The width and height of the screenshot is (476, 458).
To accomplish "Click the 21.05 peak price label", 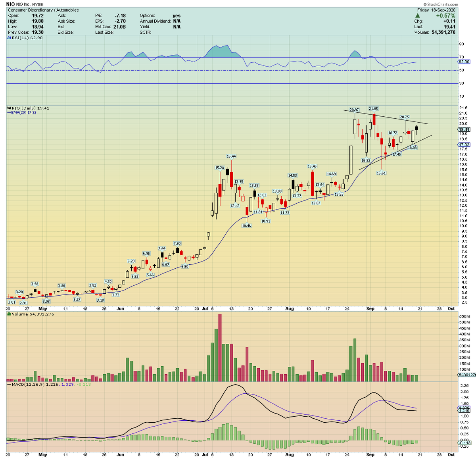I will (x=373, y=108).
